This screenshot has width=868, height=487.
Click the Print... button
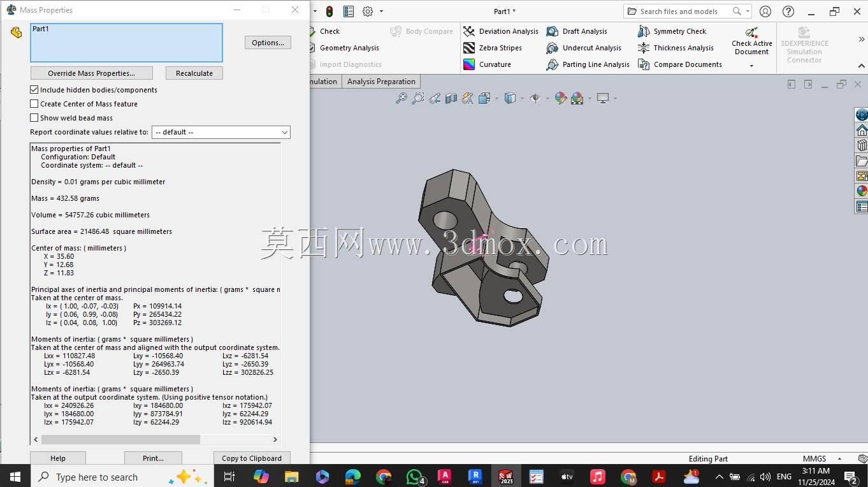pos(153,458)
